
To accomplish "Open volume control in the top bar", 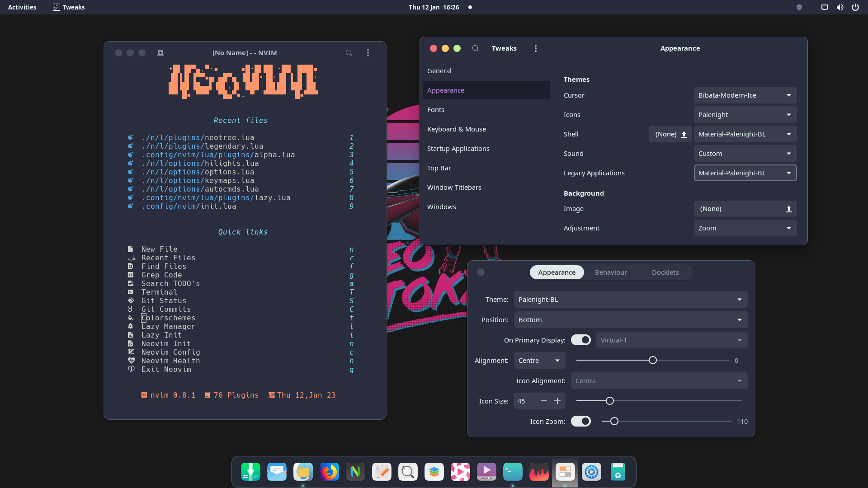I will [x=840, y=7].
